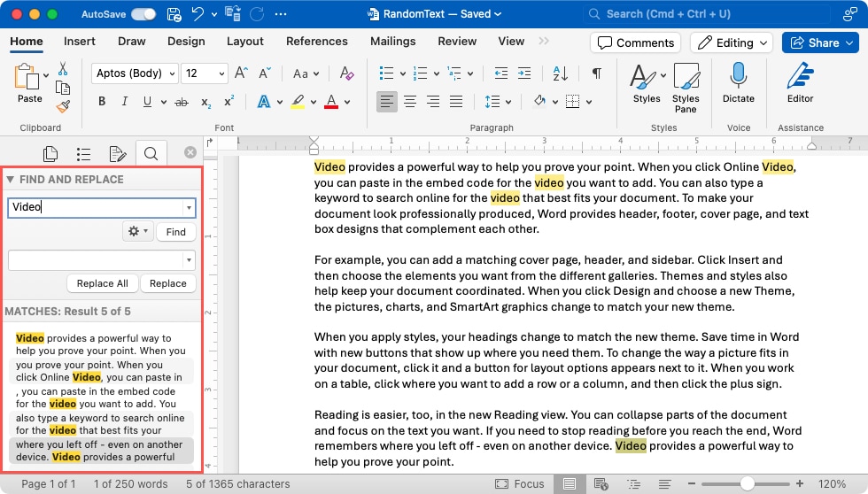This screenshot has width=868, height=494.
Task: Align text right
Action: point(433,101)
